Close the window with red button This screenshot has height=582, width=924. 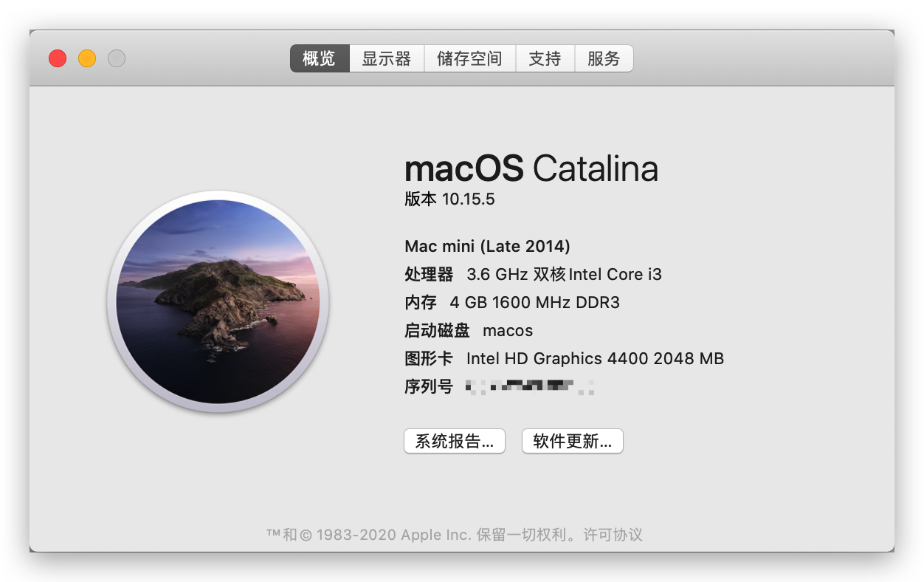[x=58, y=58]
